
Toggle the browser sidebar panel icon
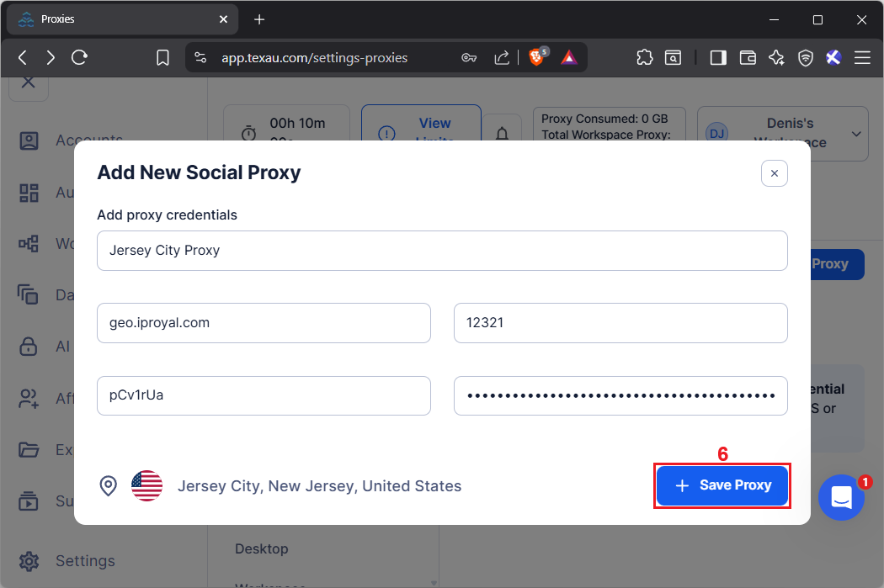click(718, 57)
